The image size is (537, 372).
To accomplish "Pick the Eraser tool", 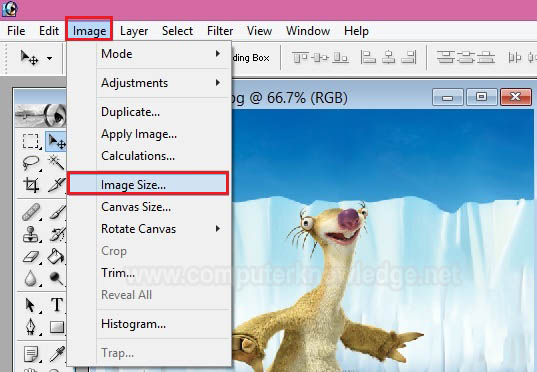I will 30,256.
